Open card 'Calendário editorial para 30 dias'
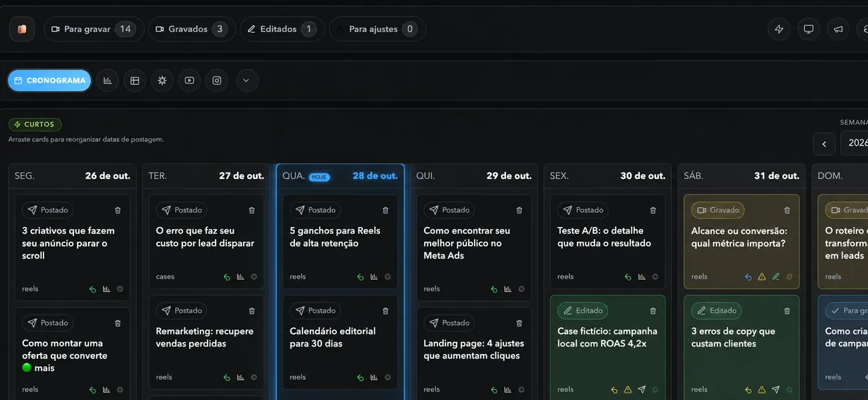This screenshot has height=400, width=868. tap(341, 341)
